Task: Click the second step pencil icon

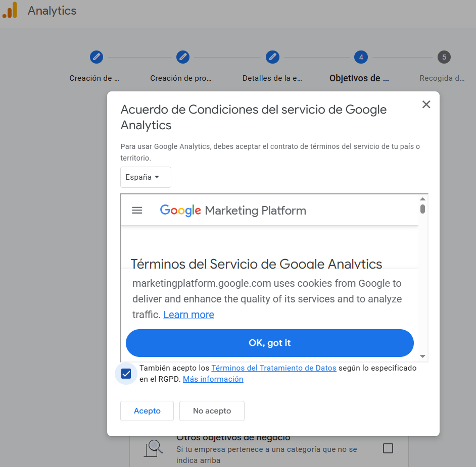Action: [x=183, y=57]
